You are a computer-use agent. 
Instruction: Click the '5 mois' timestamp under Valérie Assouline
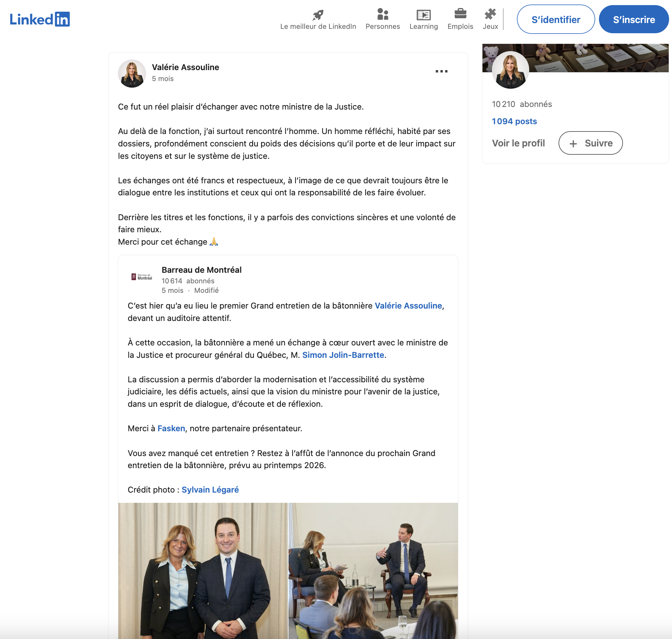(x=163, y=79)
